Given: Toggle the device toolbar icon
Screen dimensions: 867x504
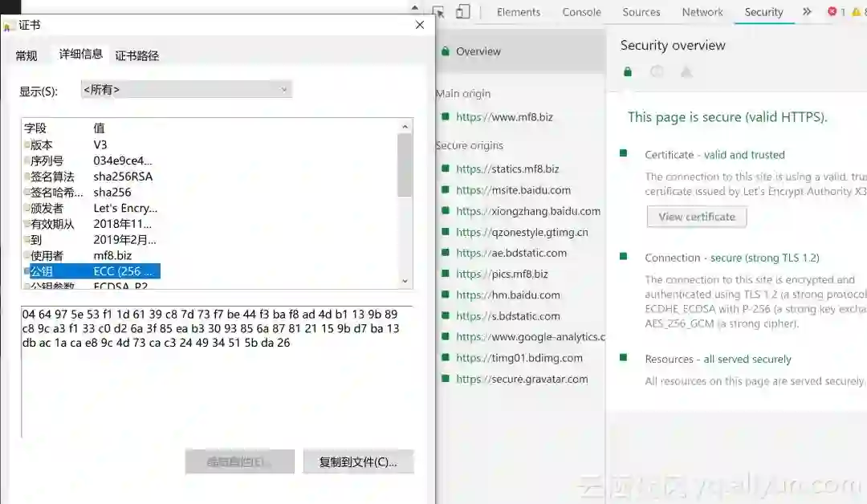Looking at the screenshot, I should click(x=463, y=11).
